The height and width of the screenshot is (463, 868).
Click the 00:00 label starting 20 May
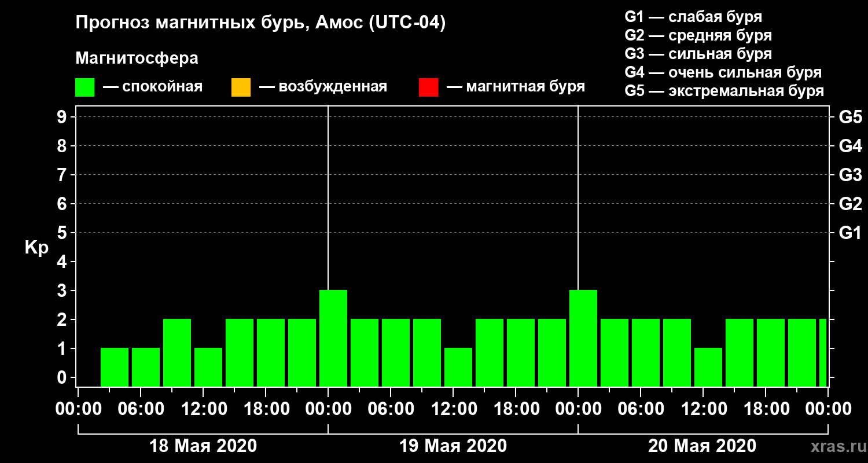tap(578, 409)
